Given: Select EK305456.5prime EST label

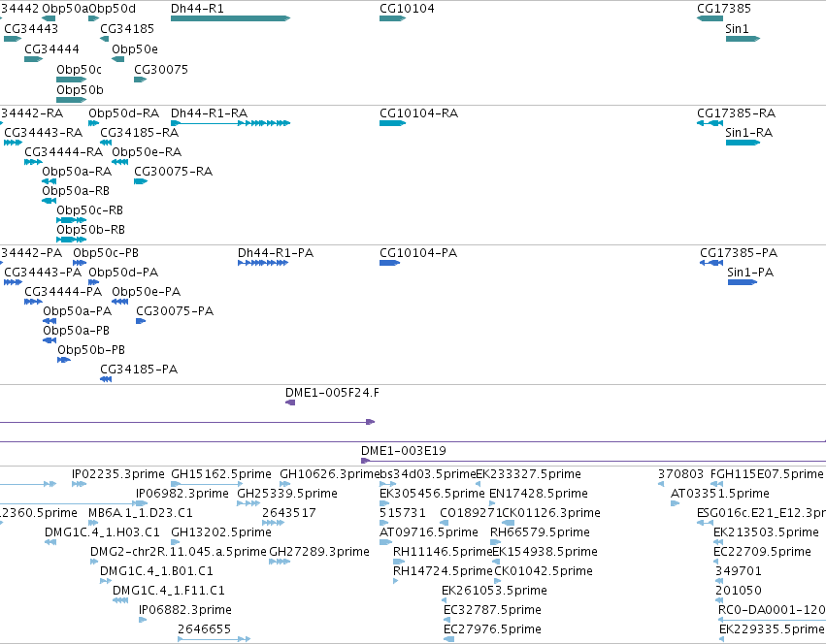Looking at the screenshot, I should [x=432, y=494].
